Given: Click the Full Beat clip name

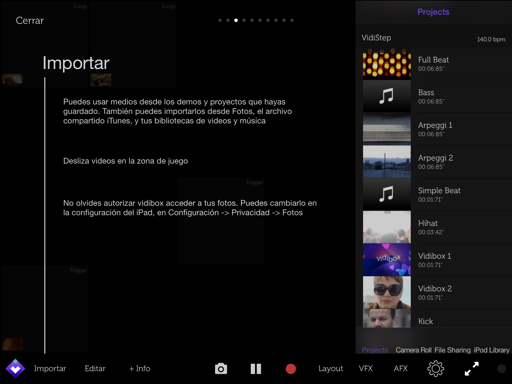Looking at the screenshot, I should click(433, 60).
